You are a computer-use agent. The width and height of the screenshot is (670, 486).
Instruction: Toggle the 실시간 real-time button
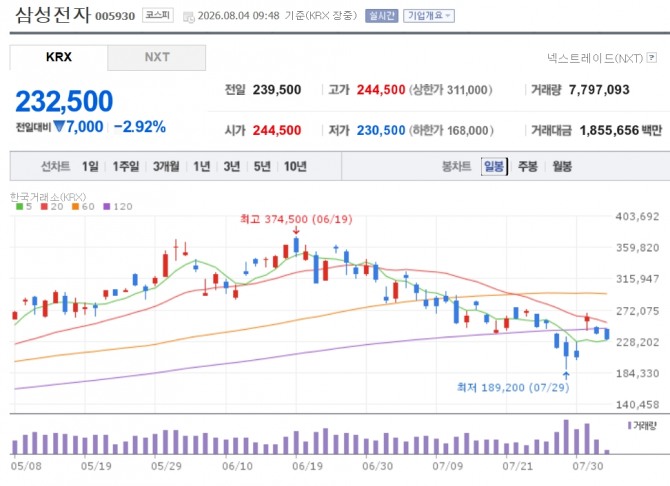pos(382,16)
